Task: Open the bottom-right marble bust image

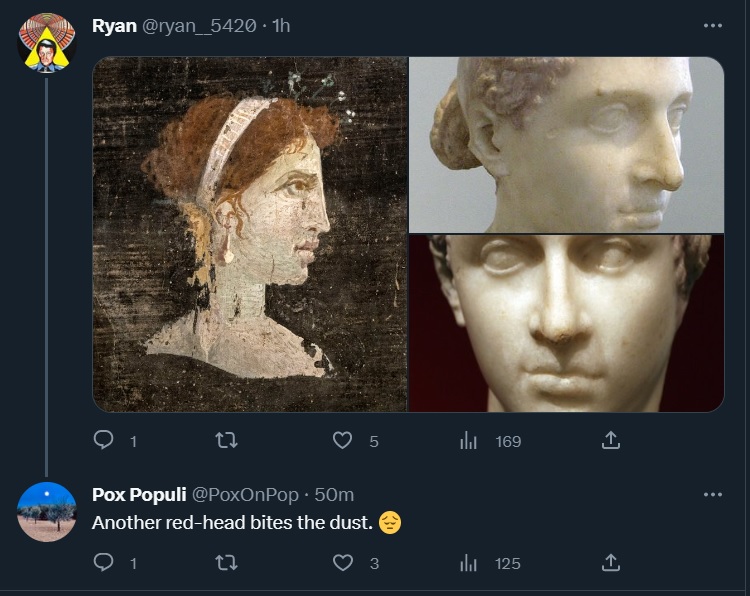Action: (566, 323)
